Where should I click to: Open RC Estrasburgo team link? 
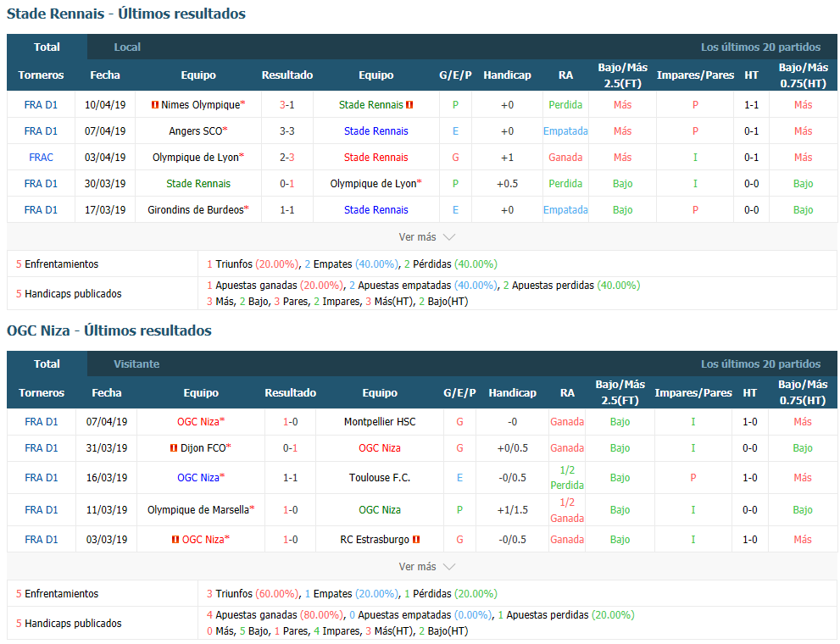pos(375,540)
